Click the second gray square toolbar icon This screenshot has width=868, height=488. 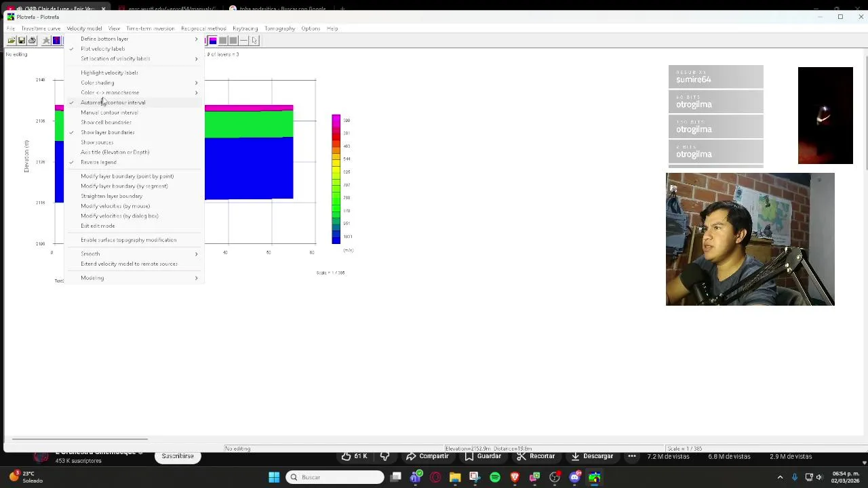pyautogui.click(x=233, y=41)
